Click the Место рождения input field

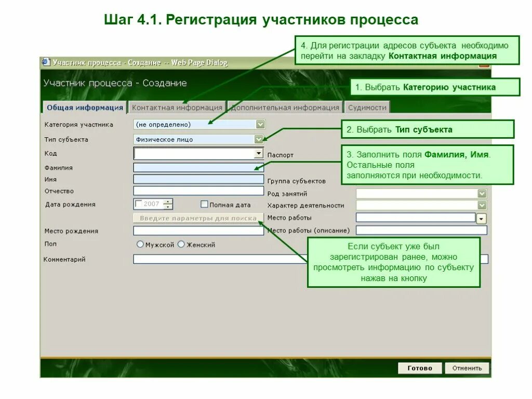click(x=198, y=231)
